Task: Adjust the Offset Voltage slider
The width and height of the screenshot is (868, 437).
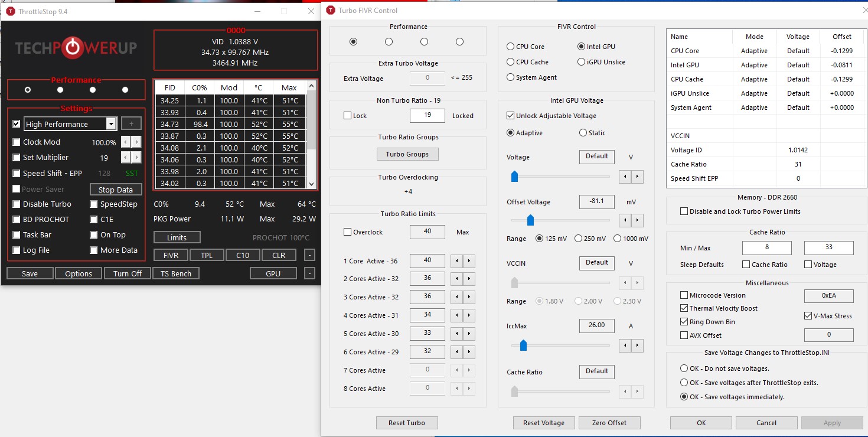Action: pyautogui.click(x=530, y=220)
